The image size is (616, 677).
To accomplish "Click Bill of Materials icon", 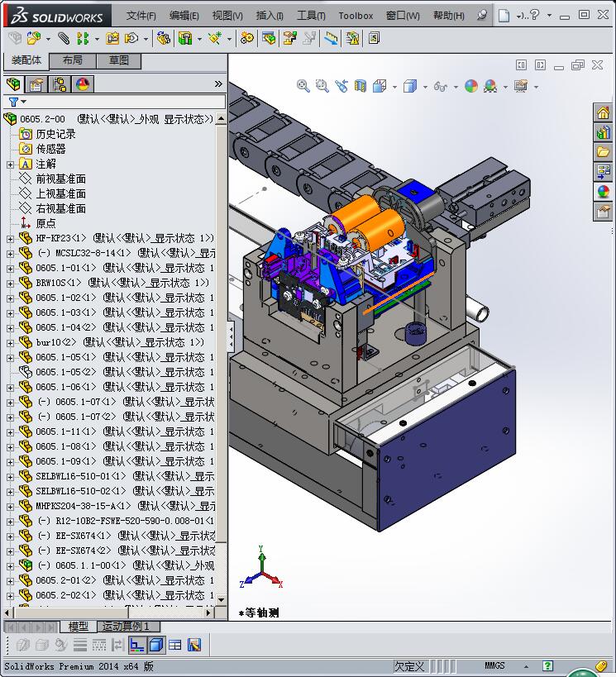I will coord(269,38).
